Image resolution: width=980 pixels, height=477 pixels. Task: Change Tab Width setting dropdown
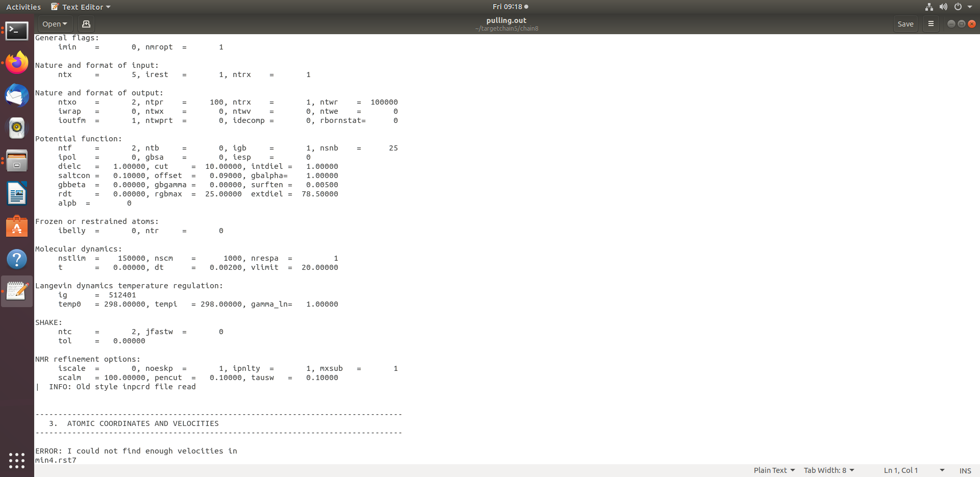(828, 470)
